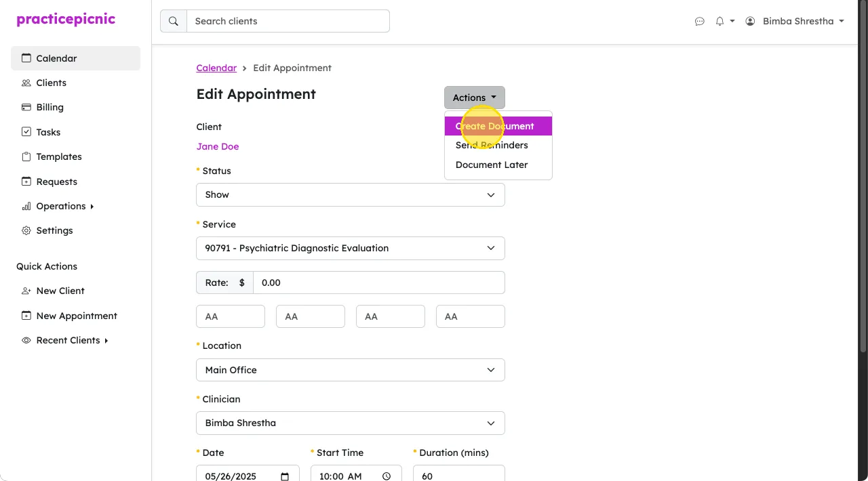Click the first AA modifier field
868x481 pixels.
(231, 316)
